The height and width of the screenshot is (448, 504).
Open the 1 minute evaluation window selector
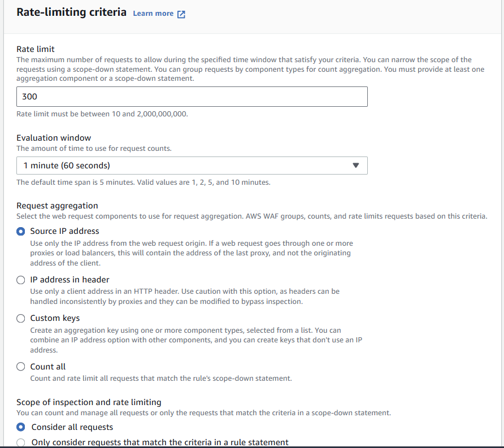click(x=192, y=166)
